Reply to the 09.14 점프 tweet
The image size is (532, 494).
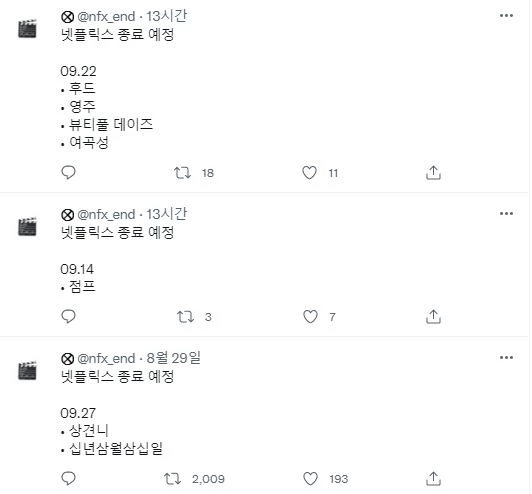(x=68, y=317)
